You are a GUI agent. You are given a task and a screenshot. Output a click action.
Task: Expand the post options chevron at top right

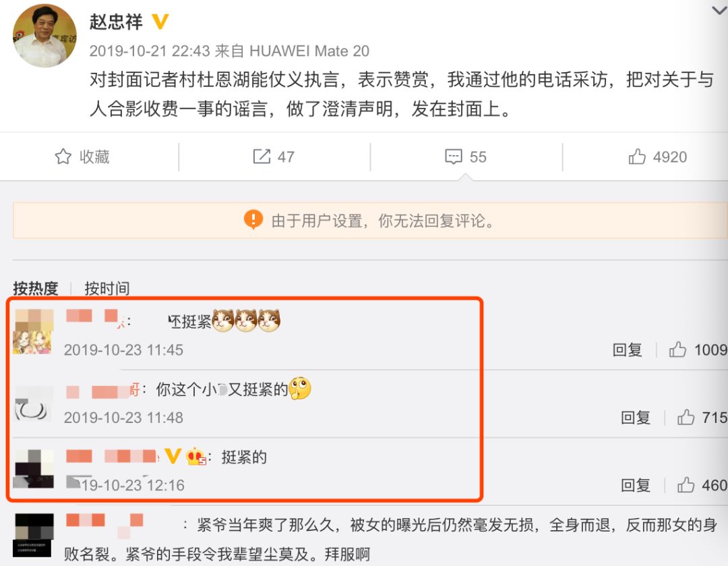[720, 9]
